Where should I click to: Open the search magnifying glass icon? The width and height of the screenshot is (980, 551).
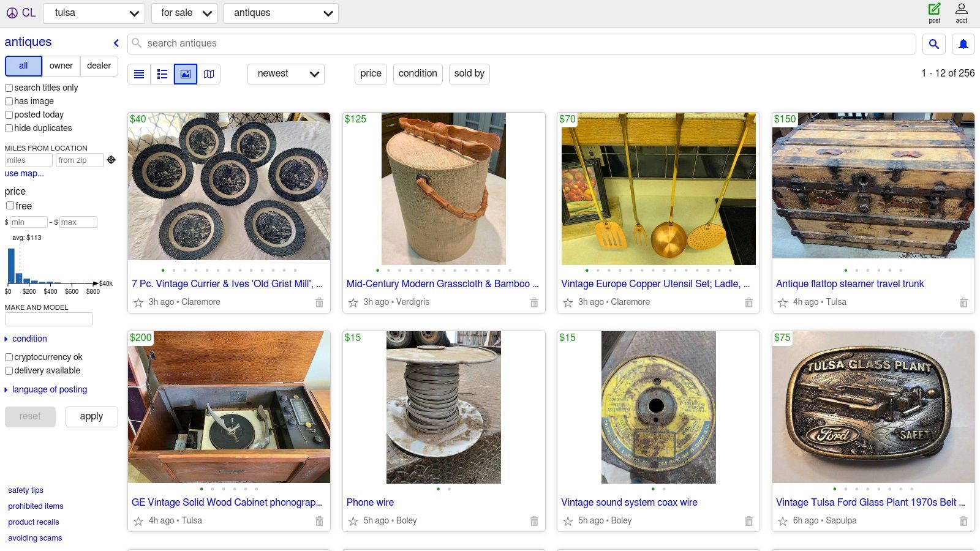coord(933,43)
